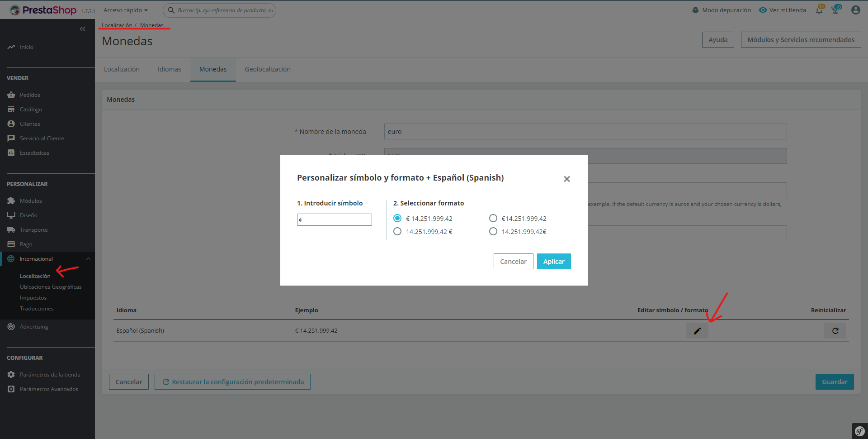The width and height of the screenshot is (868, 439).
Task: Open the Symfony debug toolbar icon
Action: click(x=859, y=431)
